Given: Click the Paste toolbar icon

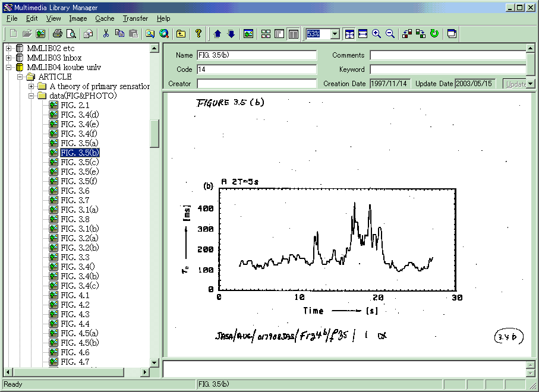Looking at the screenshot, I should click(x=133, y=33).
